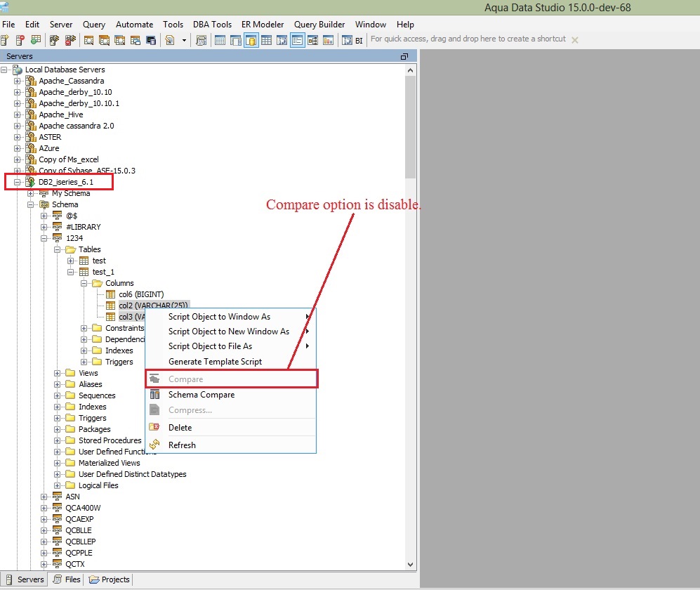Image resolution: width=700 pixels, height=590 pixels.
Task: Click the folder icon next to Stored Procedures
Action: [70, 440]
